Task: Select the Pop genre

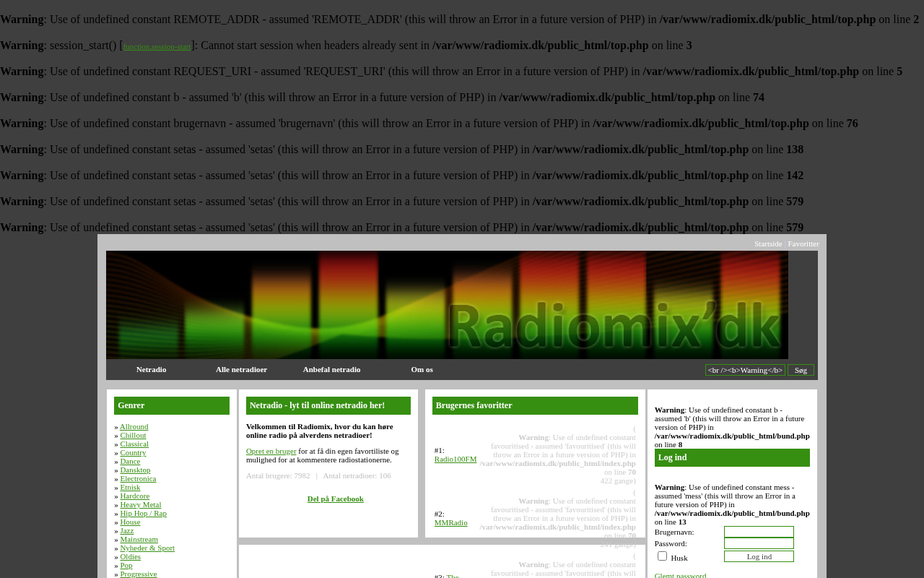Action: [126, 566]
